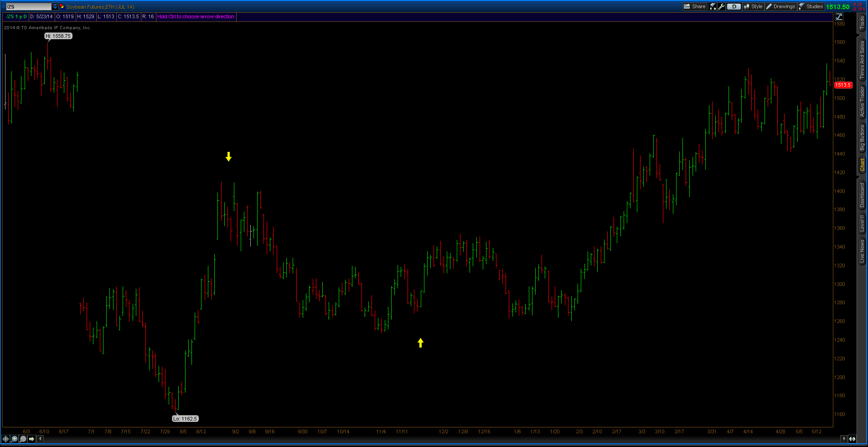Open the Trade side tab

[862, 23]
